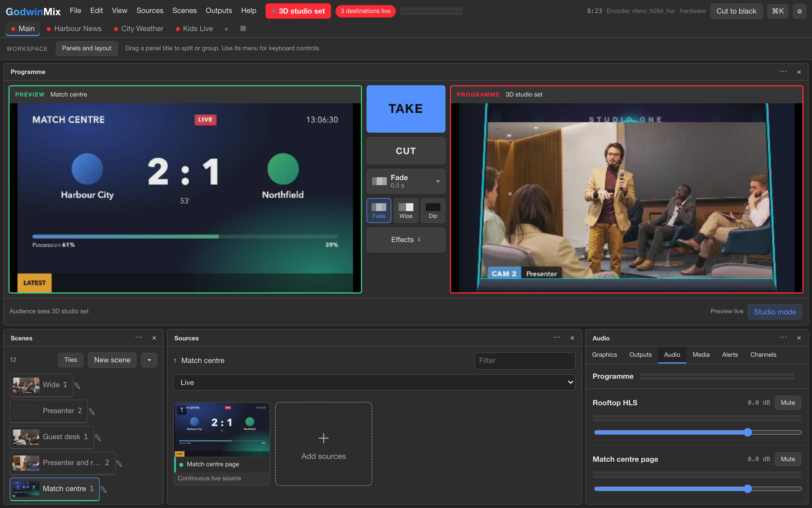The height and width of the screenshot is (508, 812).
Task: Expand the Fade 0.5 s transition dropdown
Action: pyautogui.click(x=406, y=181)
